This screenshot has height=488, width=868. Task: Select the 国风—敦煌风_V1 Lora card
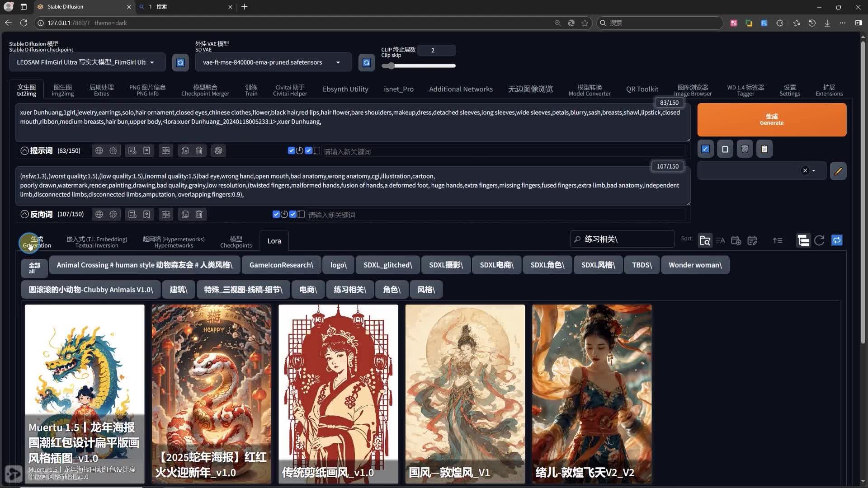click(465, 394)
